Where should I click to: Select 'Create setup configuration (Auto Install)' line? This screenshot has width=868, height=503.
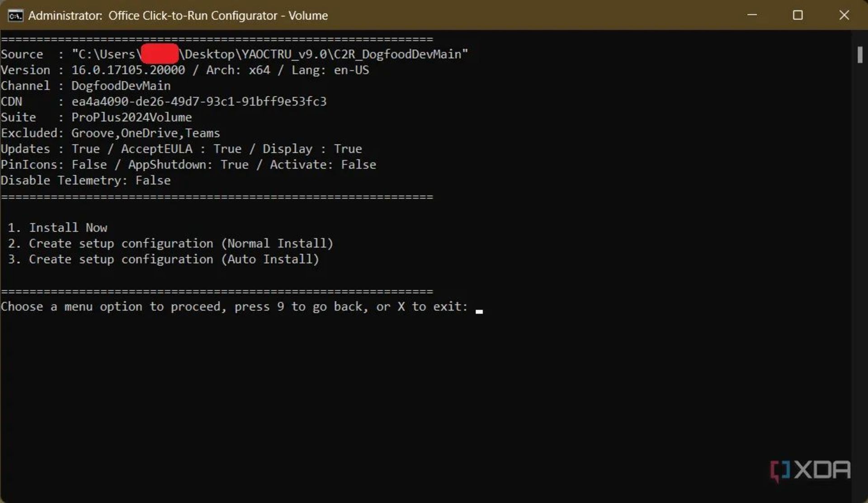tap(174, 259)
